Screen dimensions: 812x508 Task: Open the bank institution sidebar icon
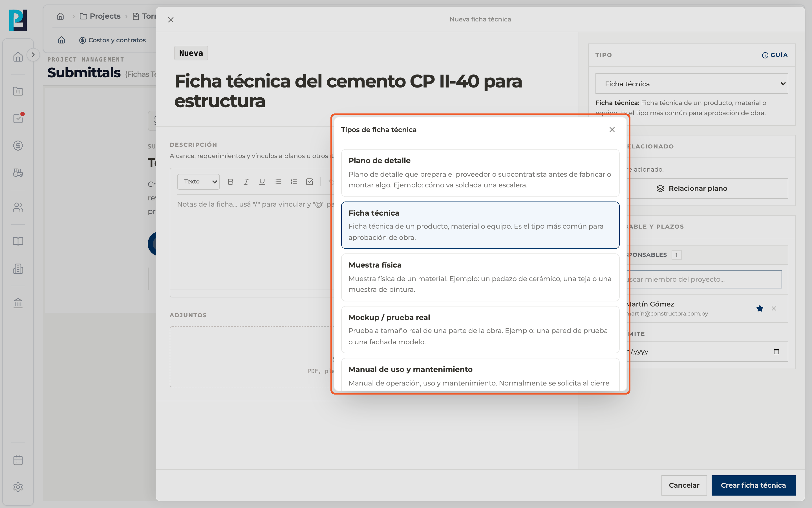(18, 303)
